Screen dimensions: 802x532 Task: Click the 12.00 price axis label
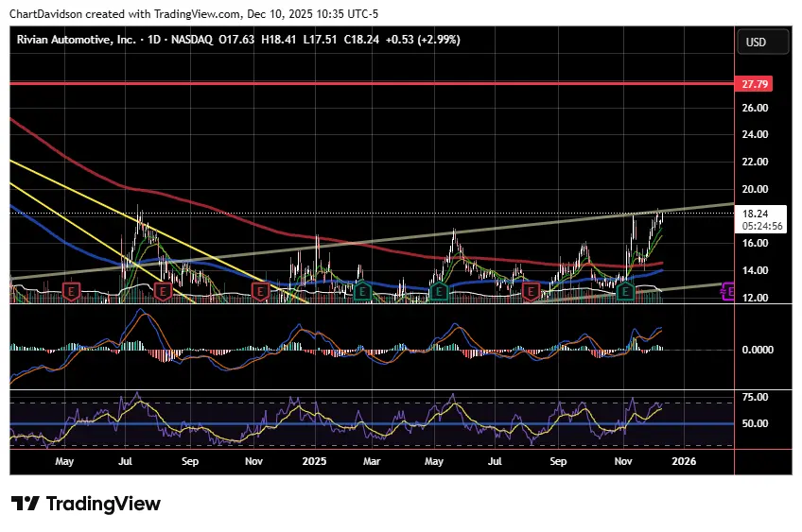pyautogui.click(x=755, y=298)
